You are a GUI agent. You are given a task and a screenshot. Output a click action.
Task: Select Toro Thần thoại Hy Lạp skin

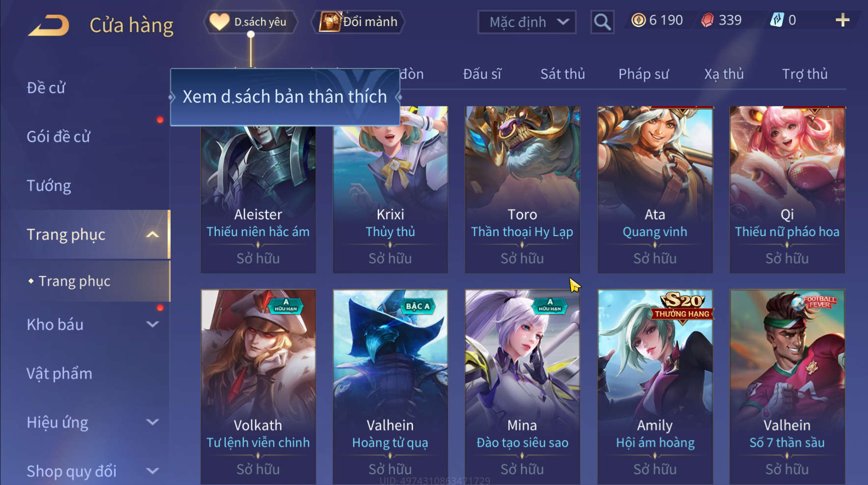coord(522,189)
